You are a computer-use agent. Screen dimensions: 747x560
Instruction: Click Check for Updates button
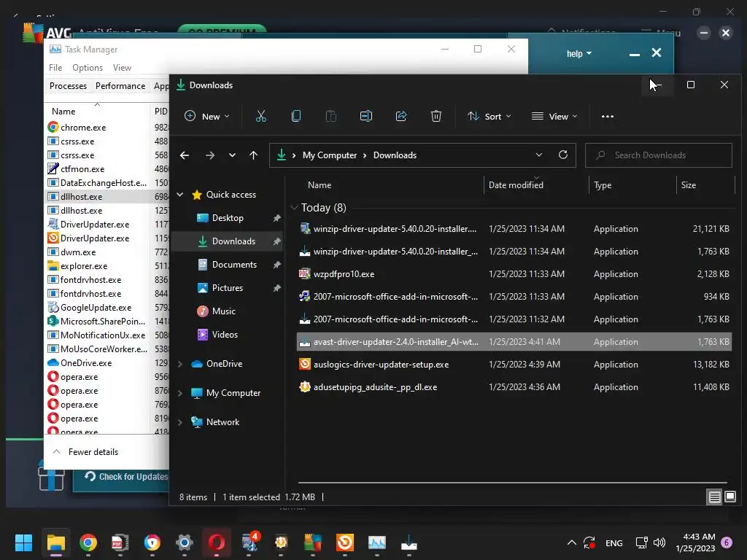126,477
